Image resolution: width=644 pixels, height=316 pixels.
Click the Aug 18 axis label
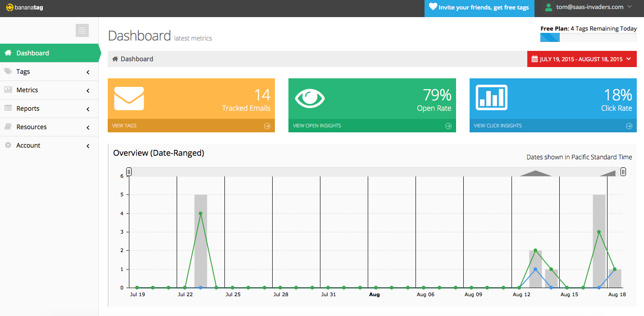(617, 294)
